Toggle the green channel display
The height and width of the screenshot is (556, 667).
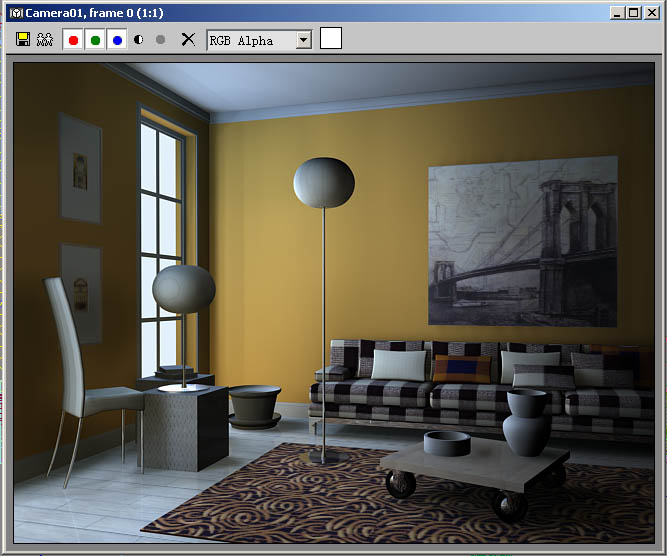(95, 40)
